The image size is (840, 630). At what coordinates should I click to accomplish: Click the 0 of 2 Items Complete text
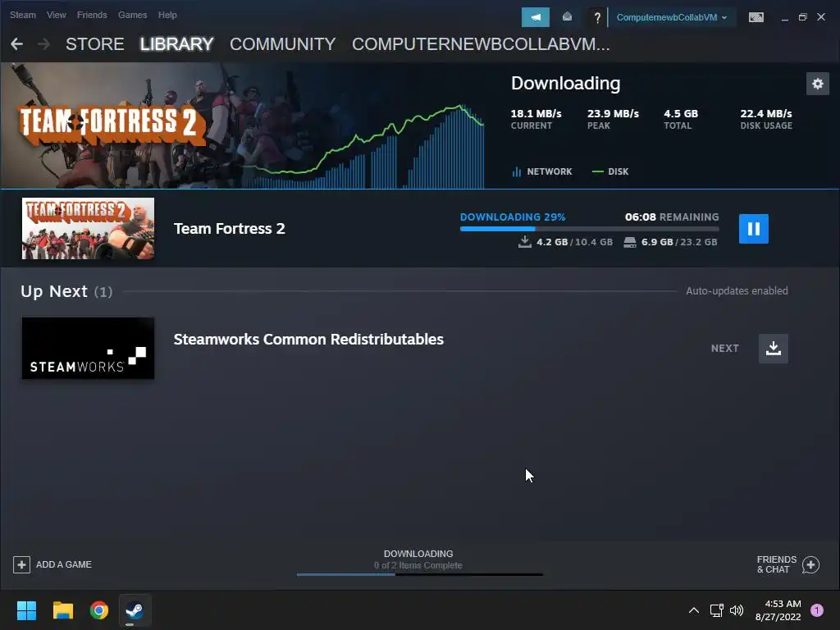point(418,565)
